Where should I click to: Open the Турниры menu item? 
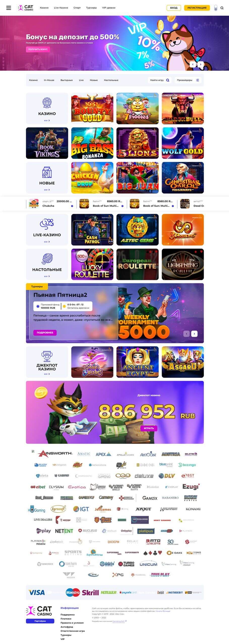91,8
